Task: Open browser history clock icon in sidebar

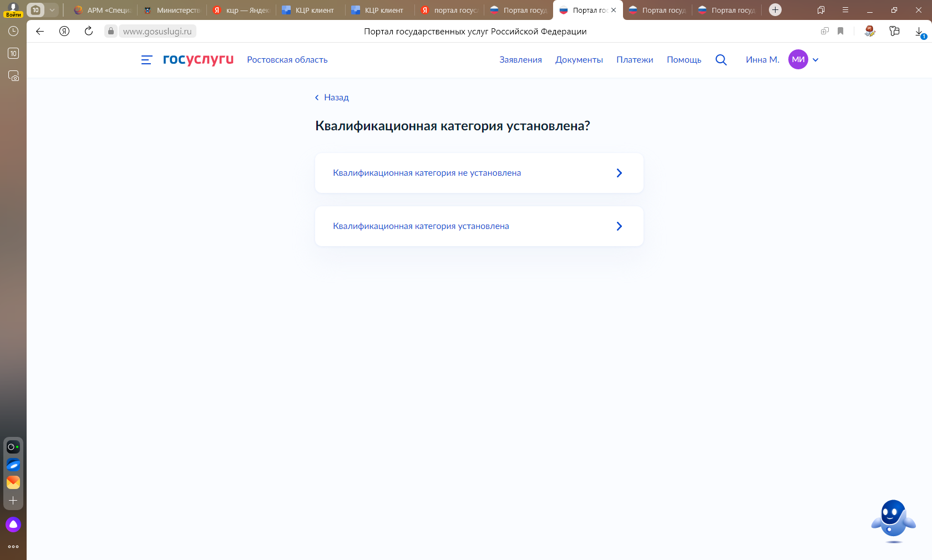Action: coord(13,31)
